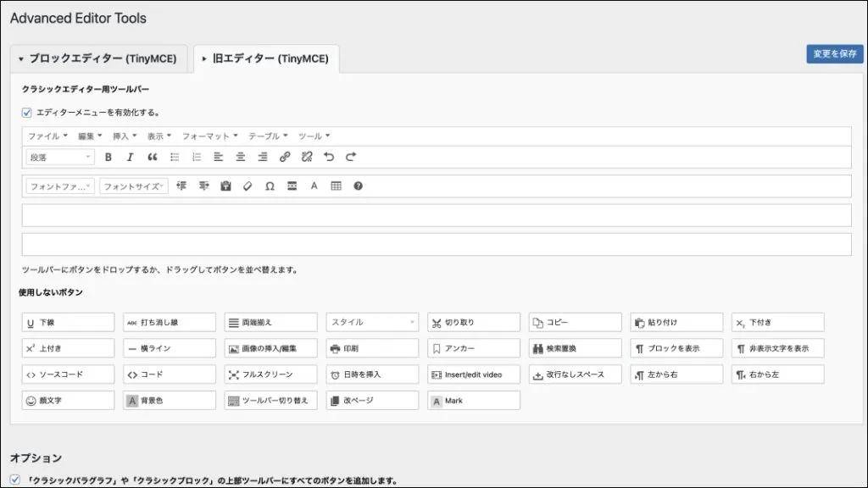This screenshot has width=868, height=488.
Task: Select the 改ページ page break button
Action: [372, 400]
